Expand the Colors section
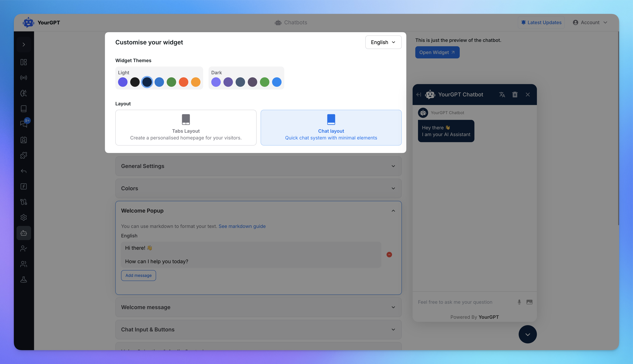This screenshot has width=633, height=364. [x=259, y=188]
